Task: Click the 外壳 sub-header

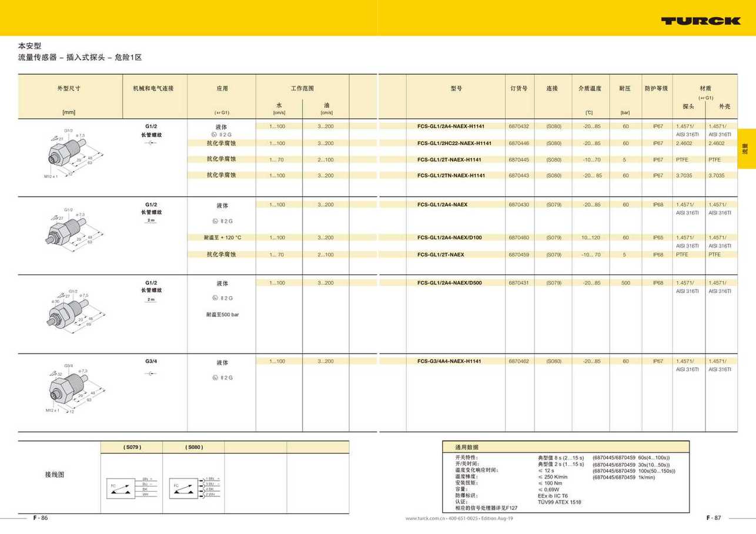Action: point(724,106)
